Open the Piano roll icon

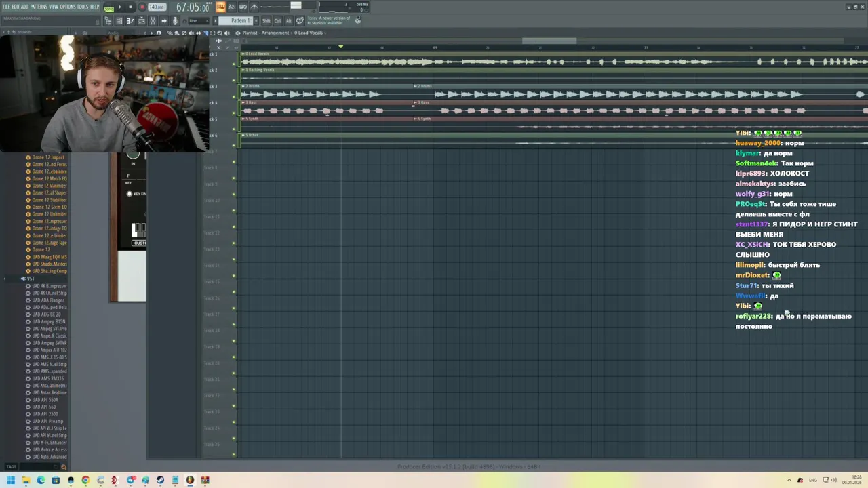click(130, 21)
